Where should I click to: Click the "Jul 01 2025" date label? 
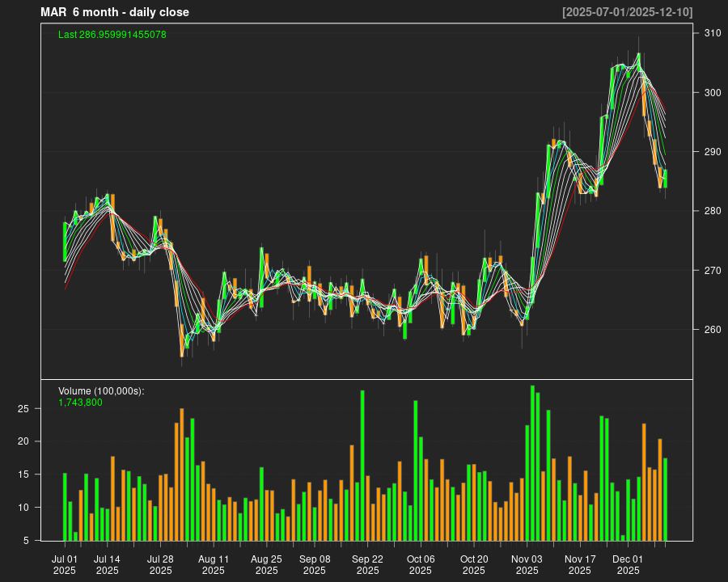tap(65, 564)
